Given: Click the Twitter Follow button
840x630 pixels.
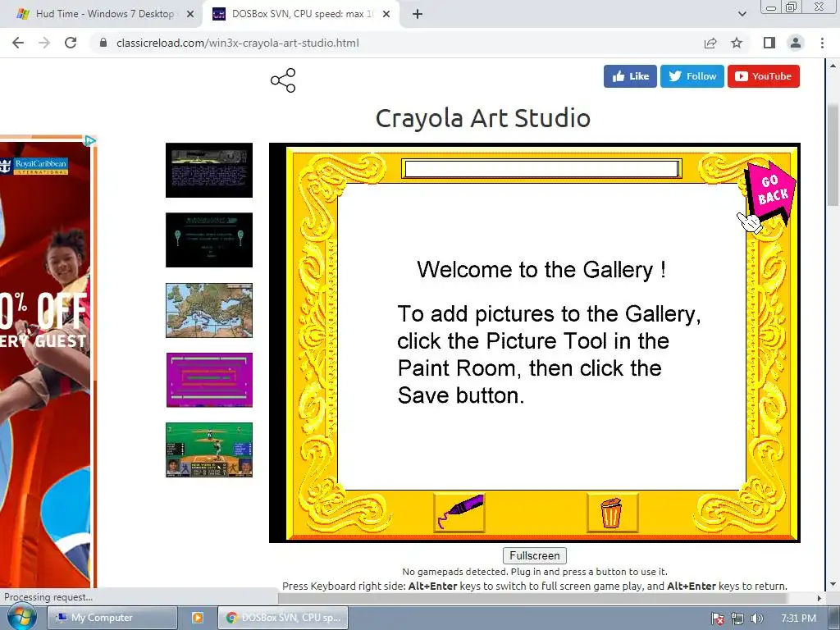Looking at the screenshot, I should [692, 76].
